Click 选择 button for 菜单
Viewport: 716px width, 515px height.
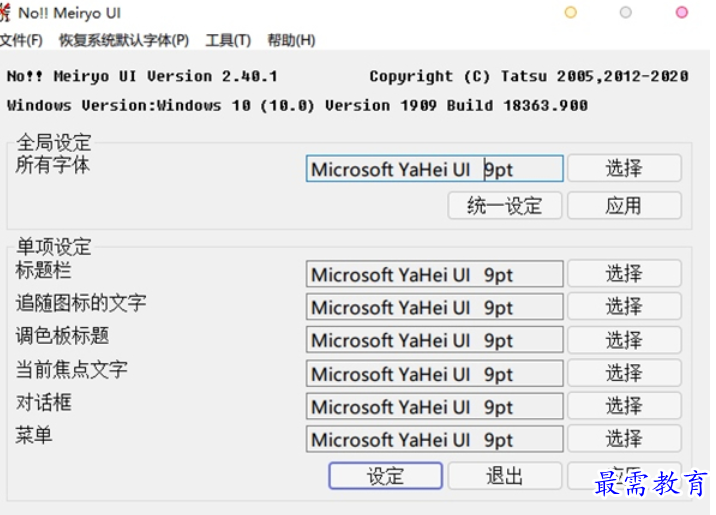point(624,439)
